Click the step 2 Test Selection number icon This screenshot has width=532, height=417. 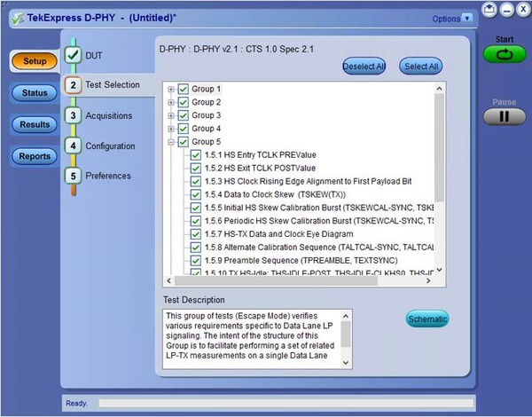(73, 85)
